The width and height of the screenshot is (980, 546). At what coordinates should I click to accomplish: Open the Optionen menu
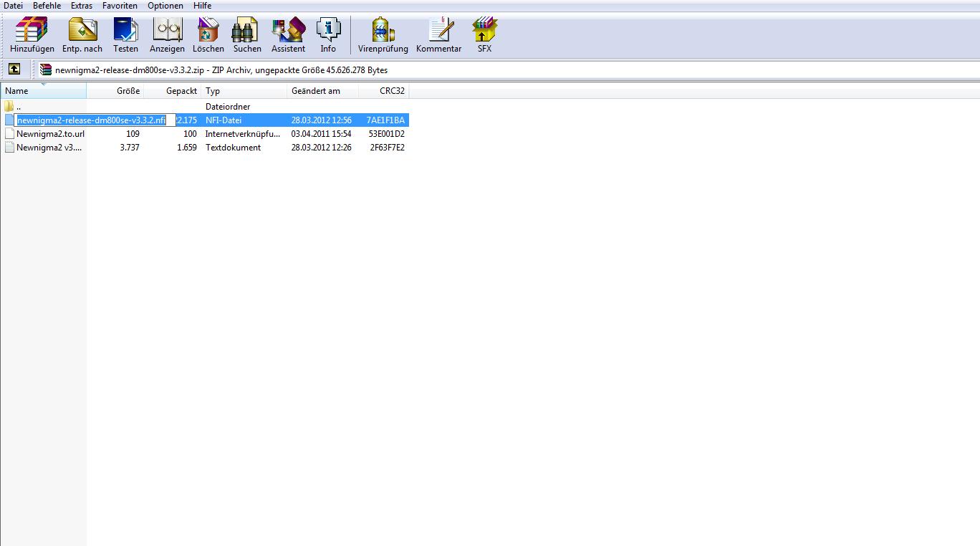click(165, 6)
